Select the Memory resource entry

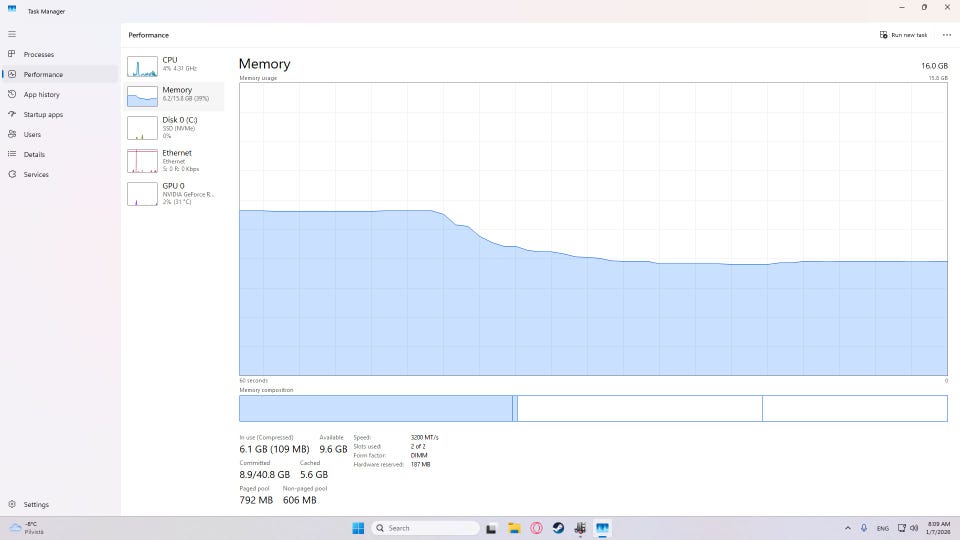(x=174, y=96)
